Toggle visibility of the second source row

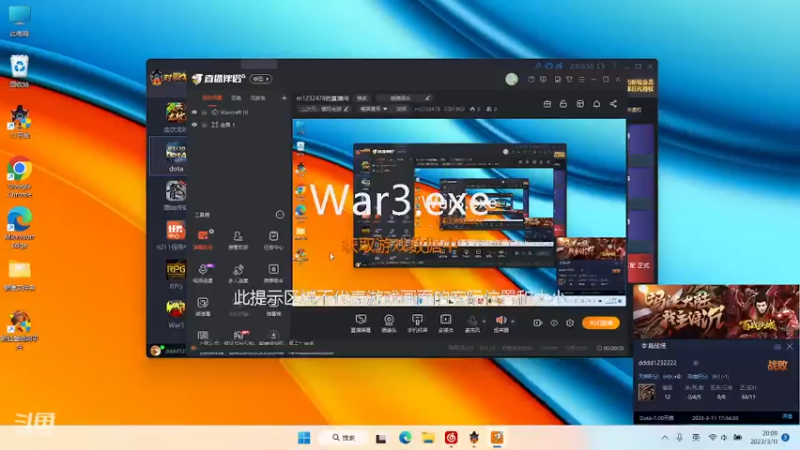194,124
